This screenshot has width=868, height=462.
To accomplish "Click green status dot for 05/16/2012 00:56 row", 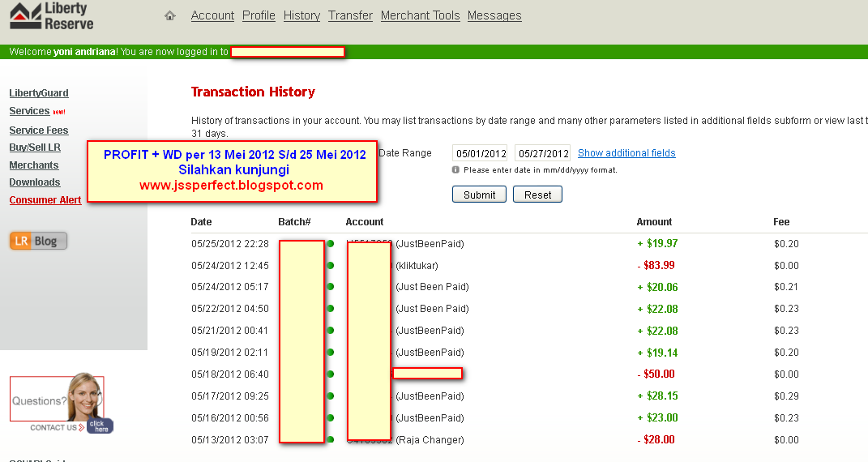I will coord(331,417).
